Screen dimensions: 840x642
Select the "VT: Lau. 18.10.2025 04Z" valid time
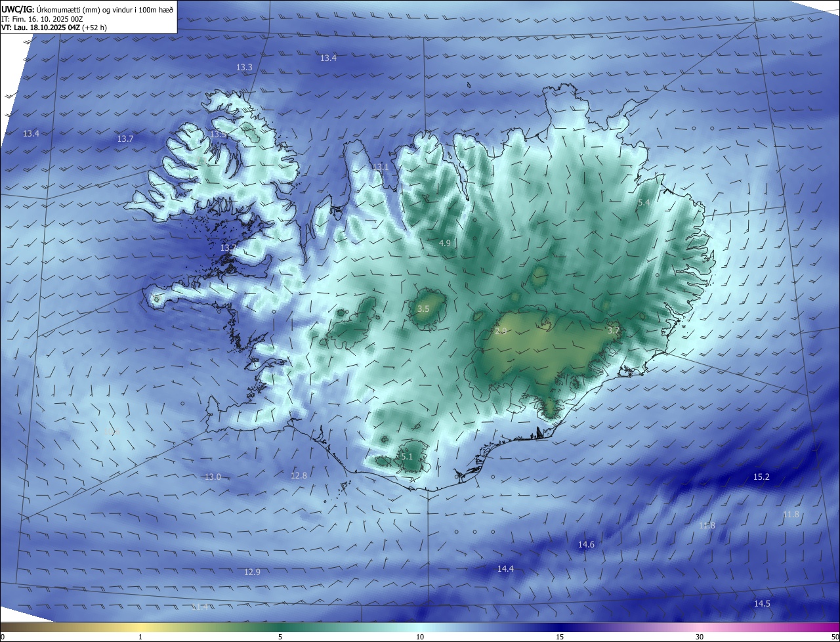[41, 28]
